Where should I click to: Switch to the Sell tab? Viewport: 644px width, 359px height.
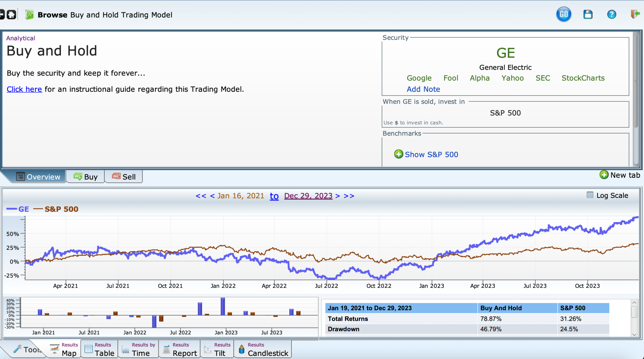[x=124, y=176]
